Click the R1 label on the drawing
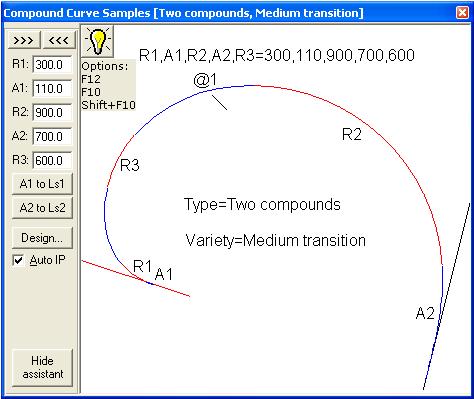474x399 pixels. (142, 266)
